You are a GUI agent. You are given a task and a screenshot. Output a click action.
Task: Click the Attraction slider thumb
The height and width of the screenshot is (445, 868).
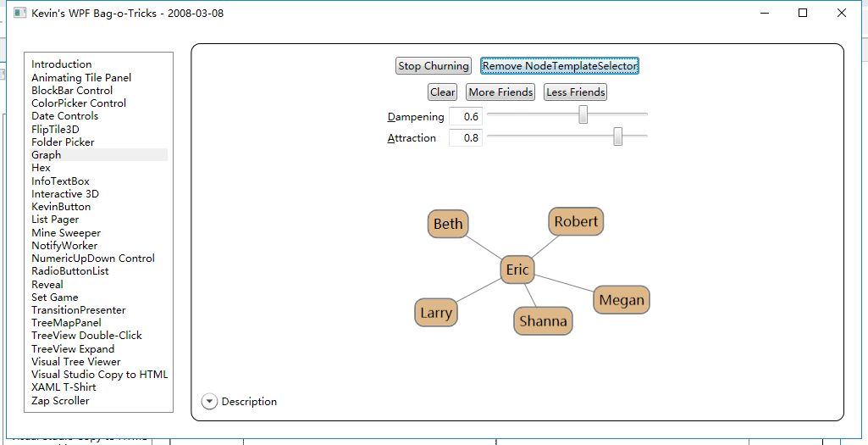618,136
